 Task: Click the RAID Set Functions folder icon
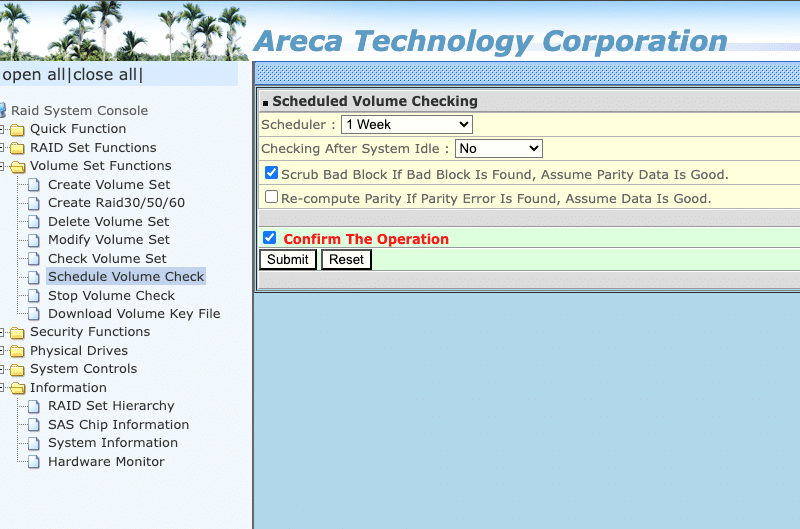[17, 148]
